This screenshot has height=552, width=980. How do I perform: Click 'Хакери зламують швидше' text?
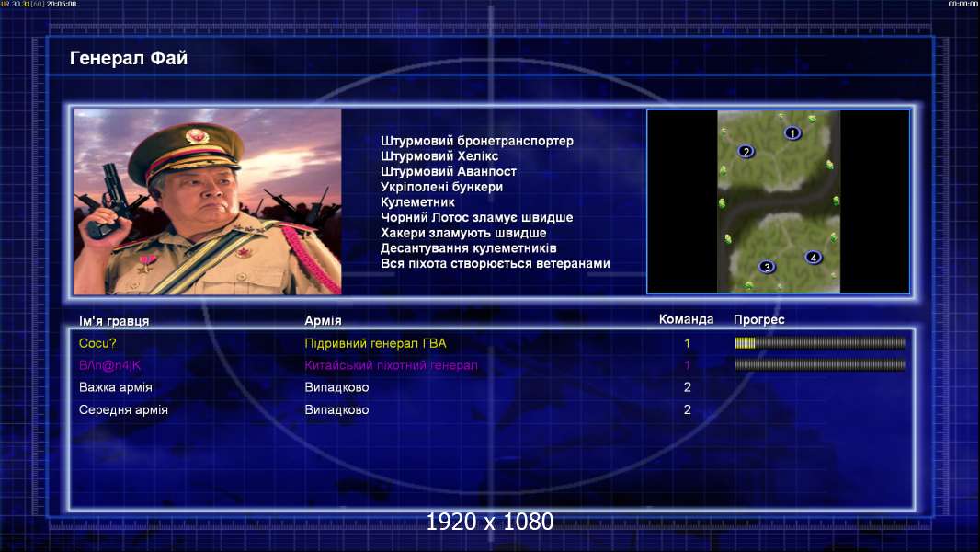(463, 233)
